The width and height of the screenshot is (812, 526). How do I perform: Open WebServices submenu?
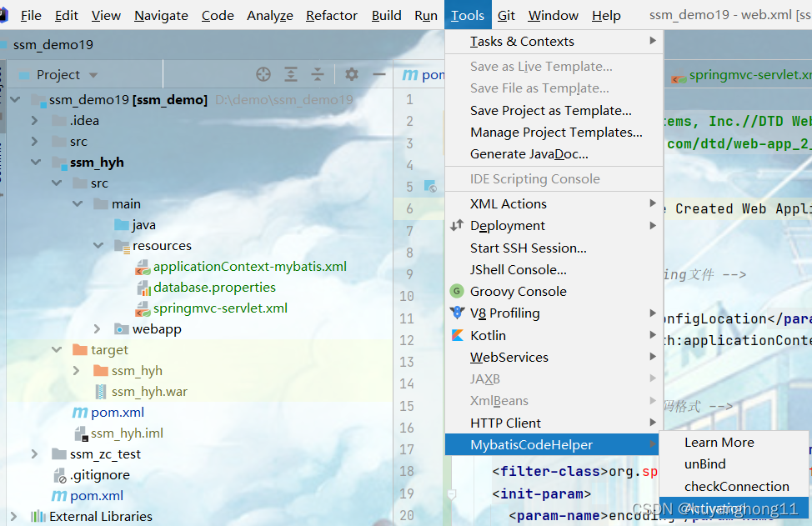554,358
